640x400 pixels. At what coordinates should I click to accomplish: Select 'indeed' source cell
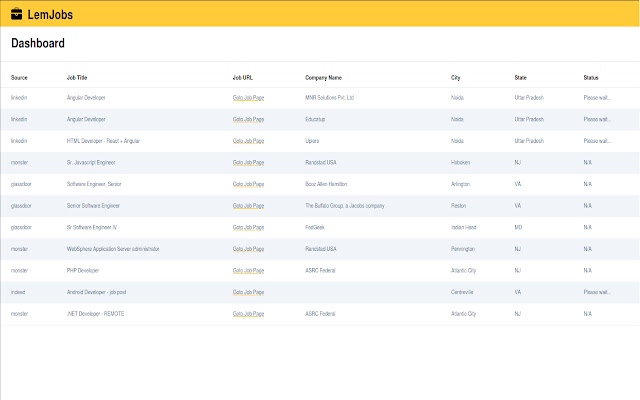18,292
